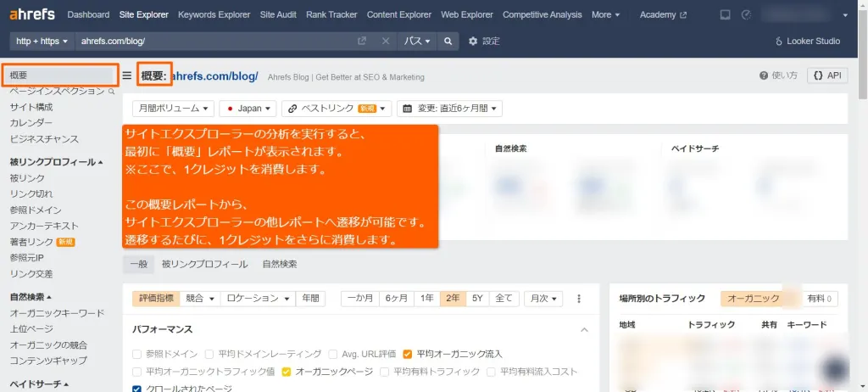Open Japan country dropdown
This screenshot has height=392, width=868.
point(248,109)
